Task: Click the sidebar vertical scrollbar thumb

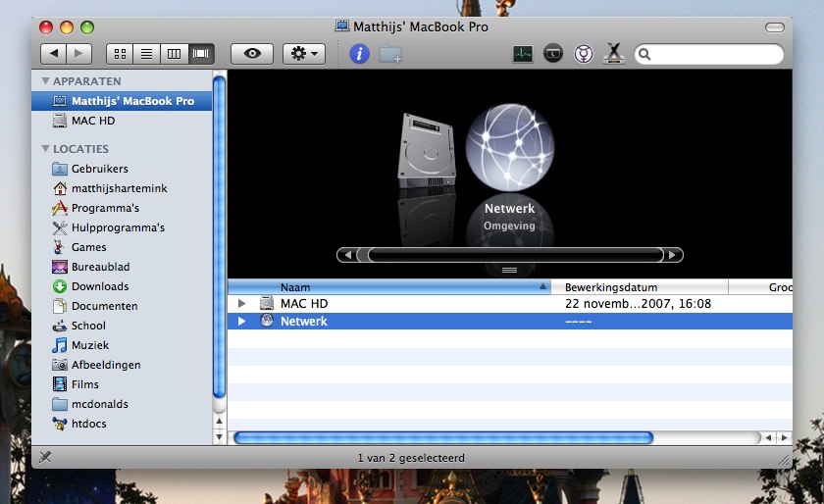Action: [219, 236]
